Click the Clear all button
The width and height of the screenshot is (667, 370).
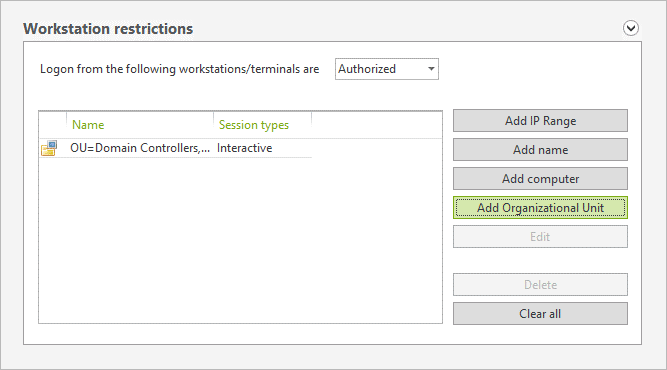[x=540, y=313]
